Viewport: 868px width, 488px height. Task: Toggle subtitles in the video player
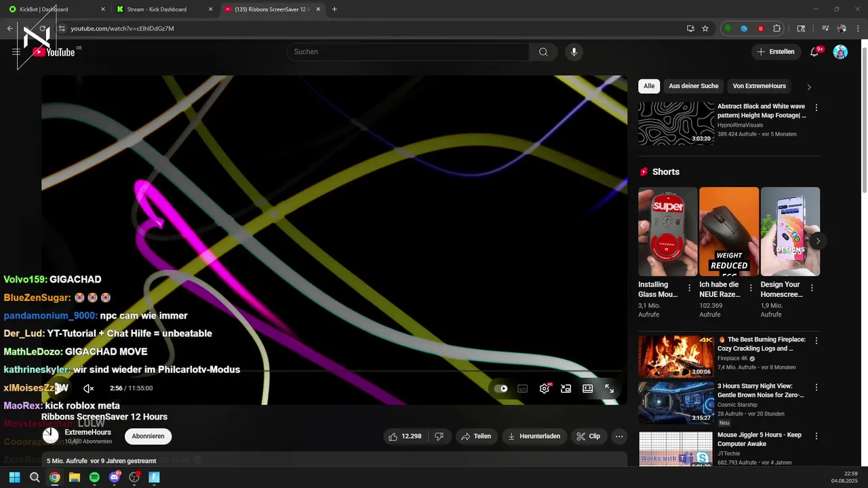522,388
